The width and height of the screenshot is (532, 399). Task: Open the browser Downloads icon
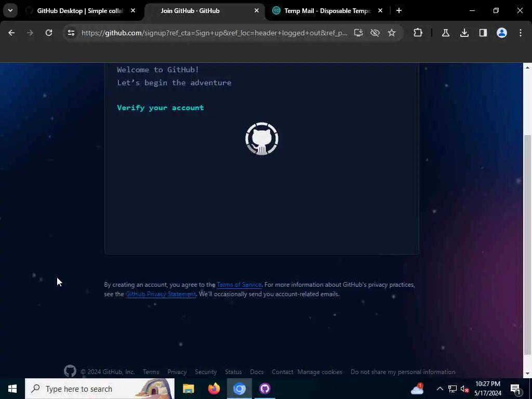[464, 33]
